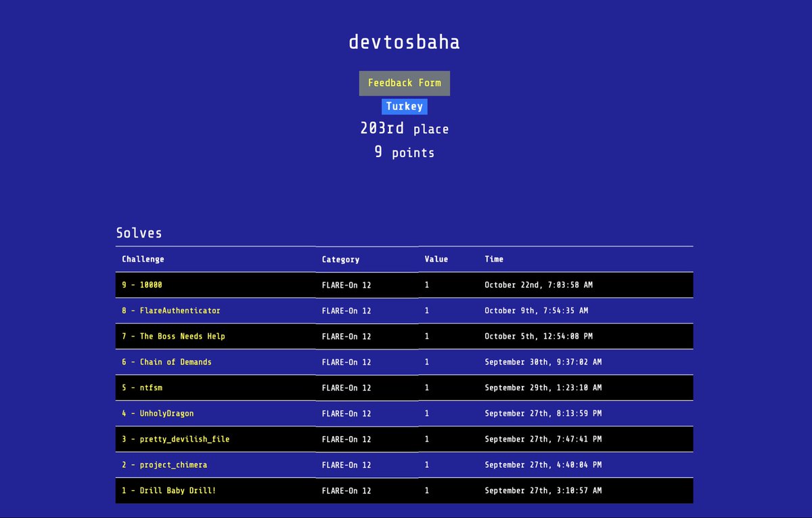
Task: Click FLARE-On 12 in Boss Needs Help row
Action: pyautogui.click(x=346, y=337)
